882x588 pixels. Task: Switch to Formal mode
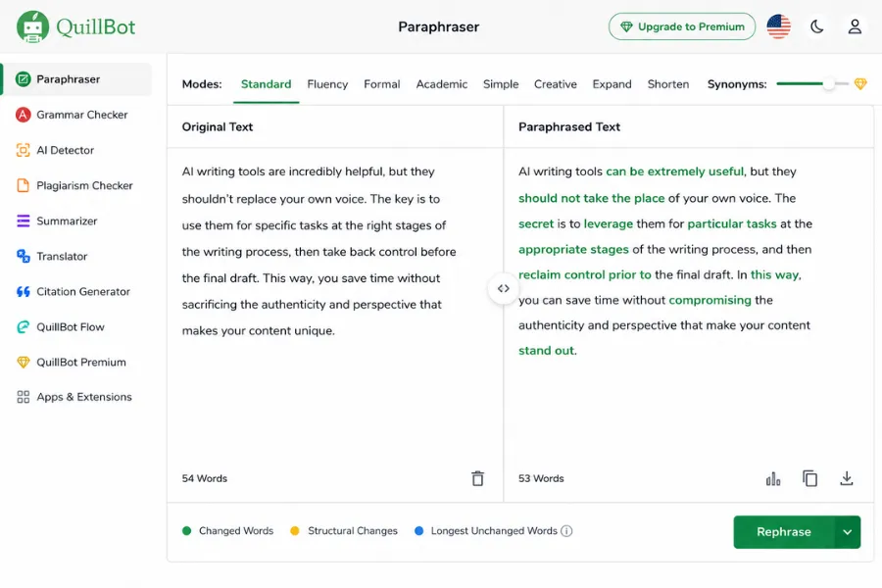click(382, 84)
